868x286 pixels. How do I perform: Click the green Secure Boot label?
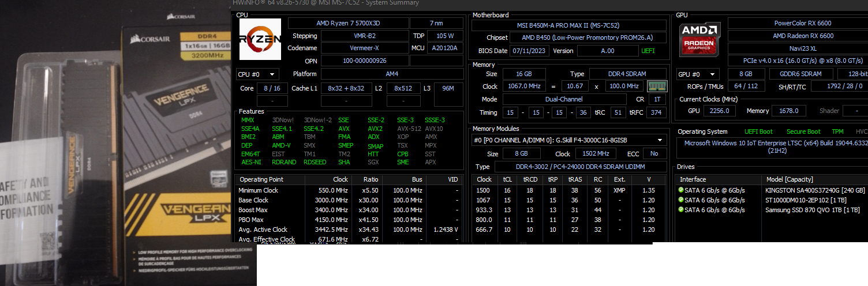point(804,132)
